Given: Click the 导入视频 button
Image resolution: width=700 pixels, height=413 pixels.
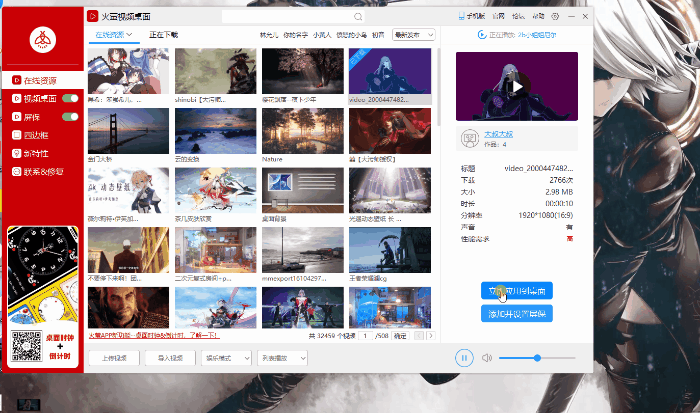Looking at the screenshot, I should [169, 358].
